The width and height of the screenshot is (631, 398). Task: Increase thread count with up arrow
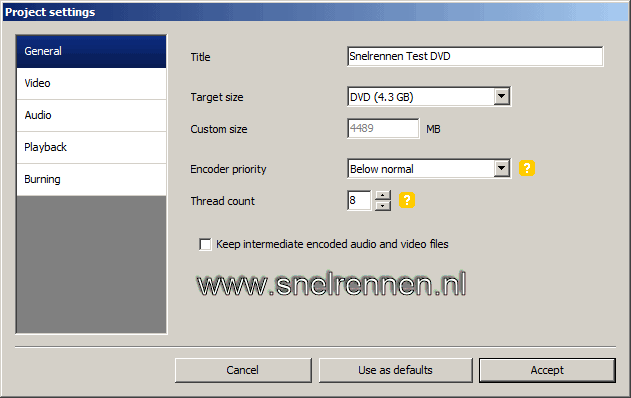pos(383,195)
